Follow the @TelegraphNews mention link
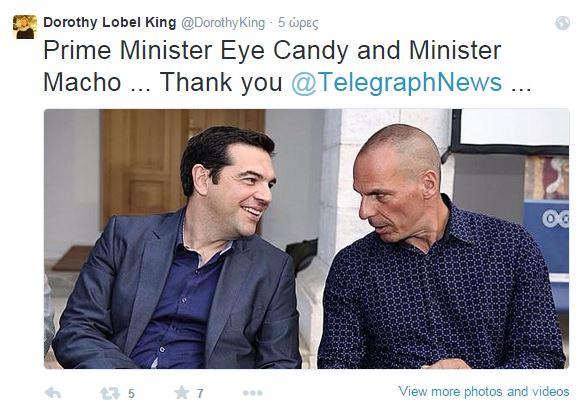579x415 pixels. click(x=397, y=82)
